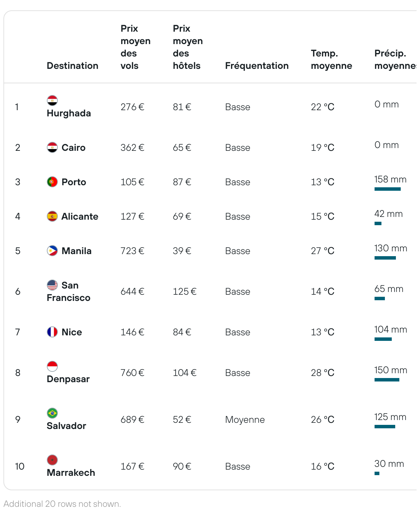Viewport: 420px width, 513px height.
Task: Click the Egypt flag icon beside Cairo
Action: tap(52, 147)
